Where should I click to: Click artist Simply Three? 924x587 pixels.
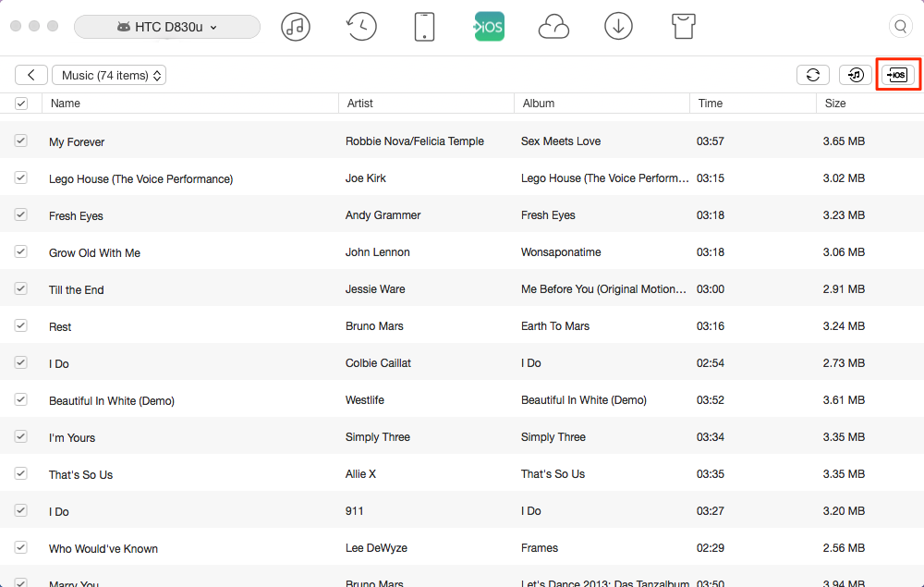click(377, 437)
